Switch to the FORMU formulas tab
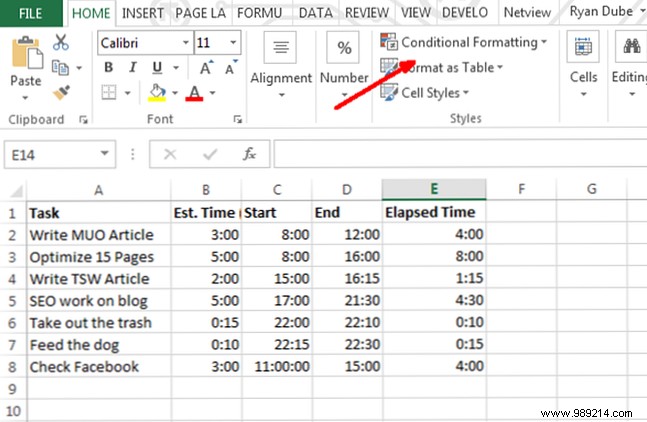This screenshot has width=647, height=422. coord(260,13)
